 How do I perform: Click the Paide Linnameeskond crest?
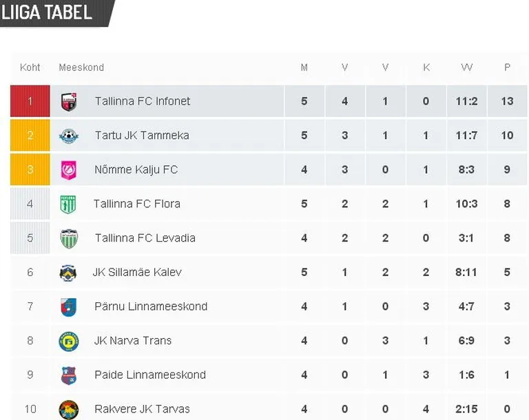[68, 375]
